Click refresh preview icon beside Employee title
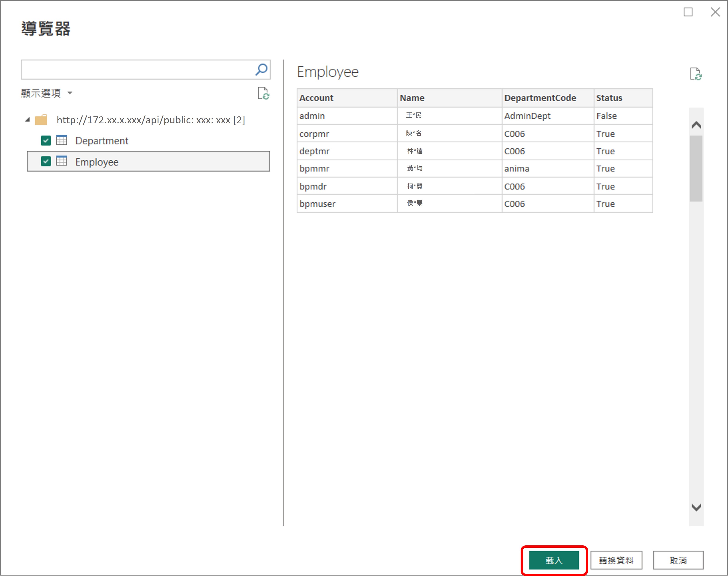728x576 pixels. click(696, 74)
